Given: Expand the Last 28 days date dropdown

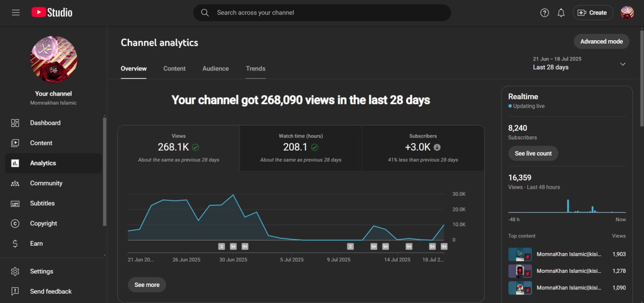Looking at the screenshot, I should (x=580, y=63).
